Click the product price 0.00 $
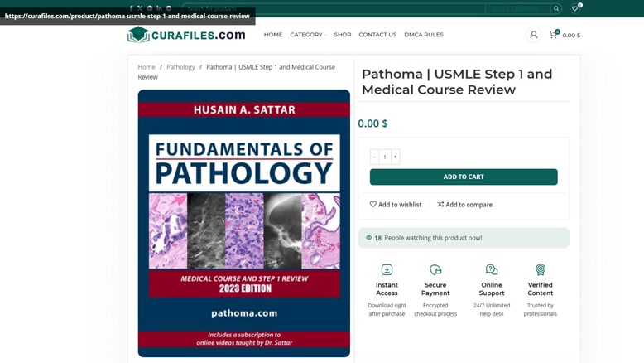This screenshot has width=644, height=363. [x=372, y=123]
